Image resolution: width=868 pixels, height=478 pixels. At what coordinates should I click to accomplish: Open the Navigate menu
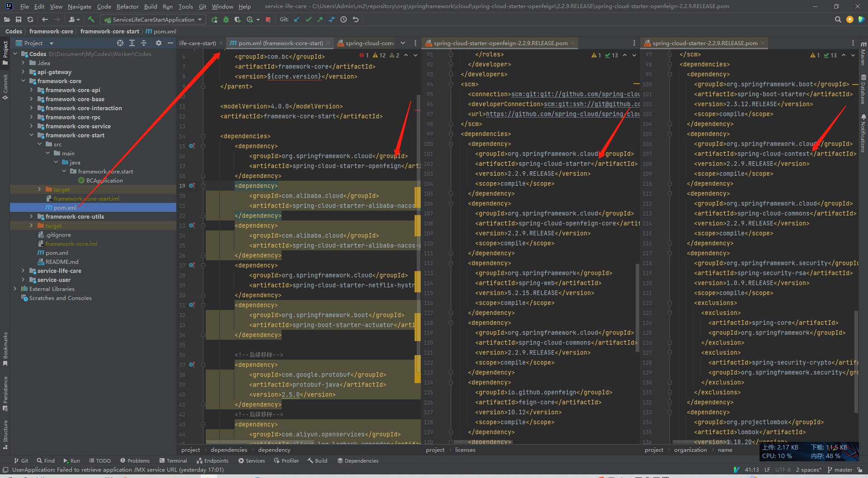click(80, 6)
